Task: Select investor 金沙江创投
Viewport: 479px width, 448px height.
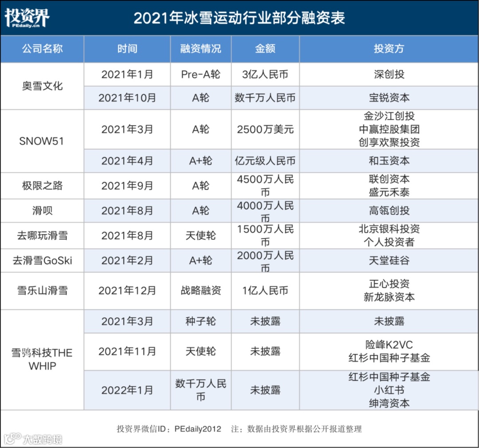Action: 389,116
